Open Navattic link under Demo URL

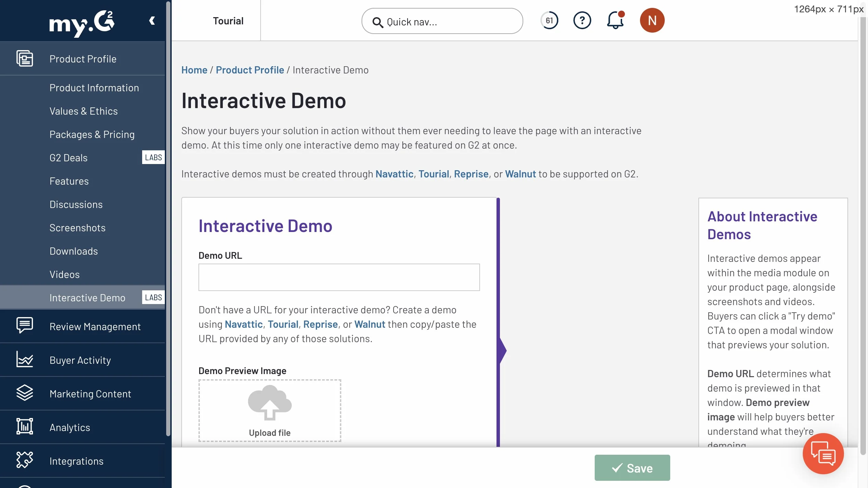click(244, 324)
